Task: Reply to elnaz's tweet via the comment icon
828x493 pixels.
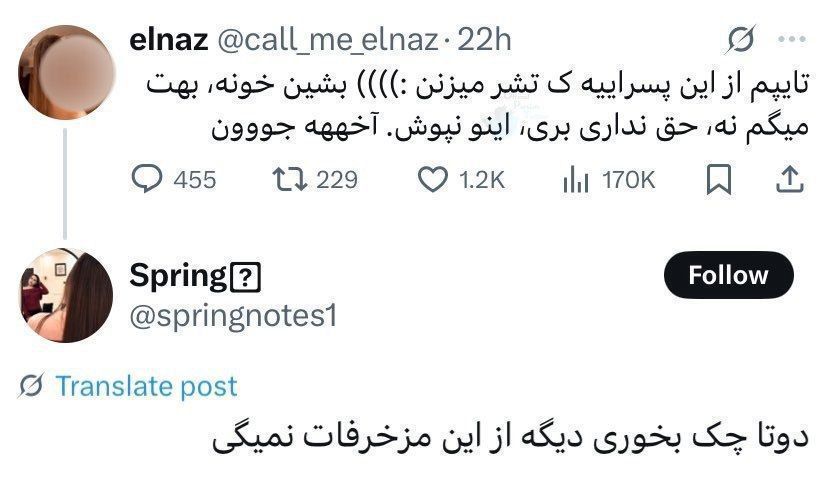Action: (149, 180)
